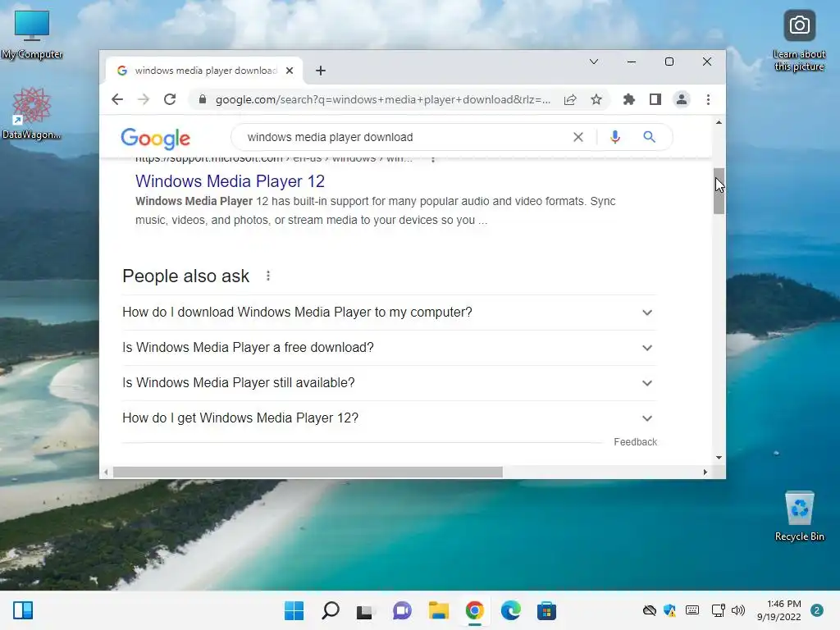Open Recycle Bin on desktop
840x630 pixels.
[799, 516]
